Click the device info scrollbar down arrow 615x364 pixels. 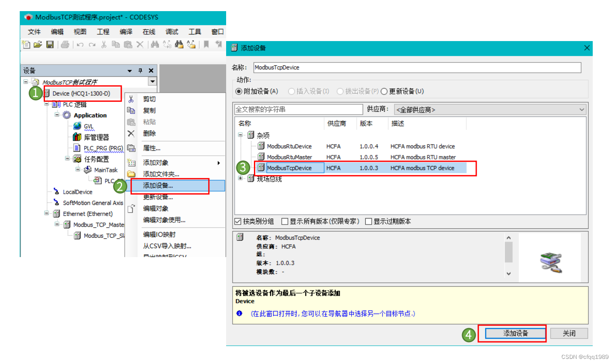[x=509, y=273]
